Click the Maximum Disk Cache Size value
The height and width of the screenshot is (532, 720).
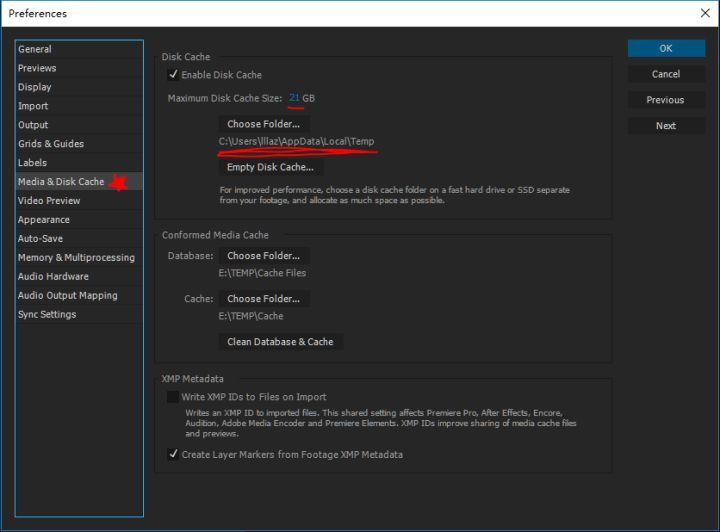pos(294,98)
